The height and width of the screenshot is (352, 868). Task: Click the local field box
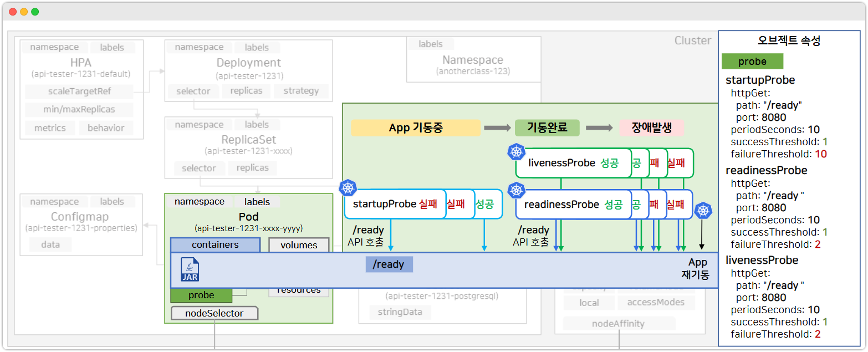589,303
